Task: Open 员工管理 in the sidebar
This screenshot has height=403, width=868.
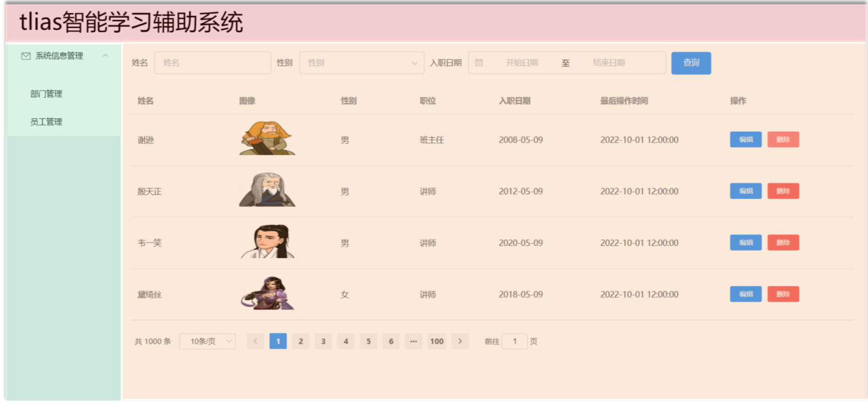Action: pos(47,122)
